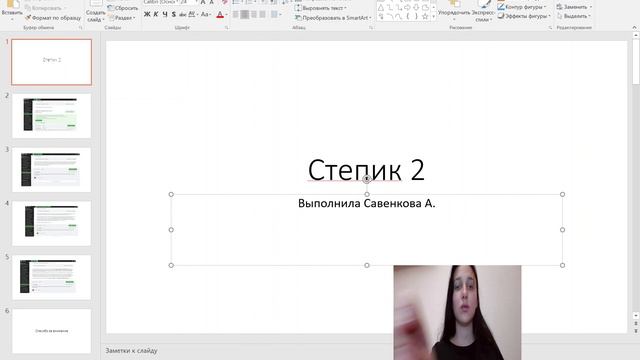Click vertical scrollbar down arrow
Screen dimensions: 640x360
[x=636, y=316]
